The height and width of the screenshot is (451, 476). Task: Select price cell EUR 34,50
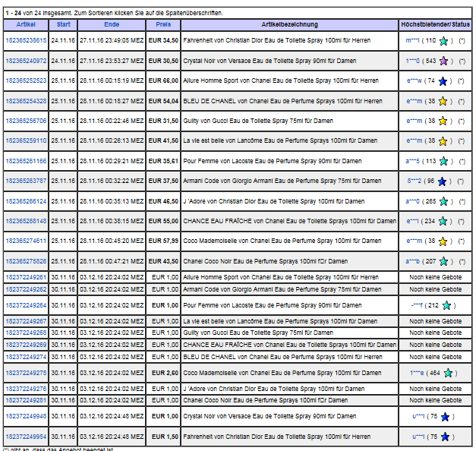pyautogui.click(x=163, y=40)
